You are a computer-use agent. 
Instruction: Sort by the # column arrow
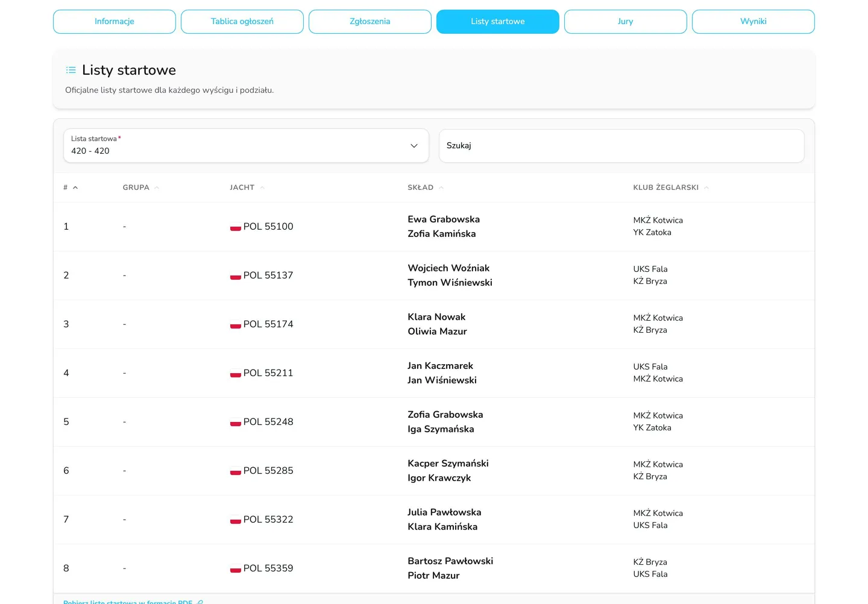click(75, 187)
